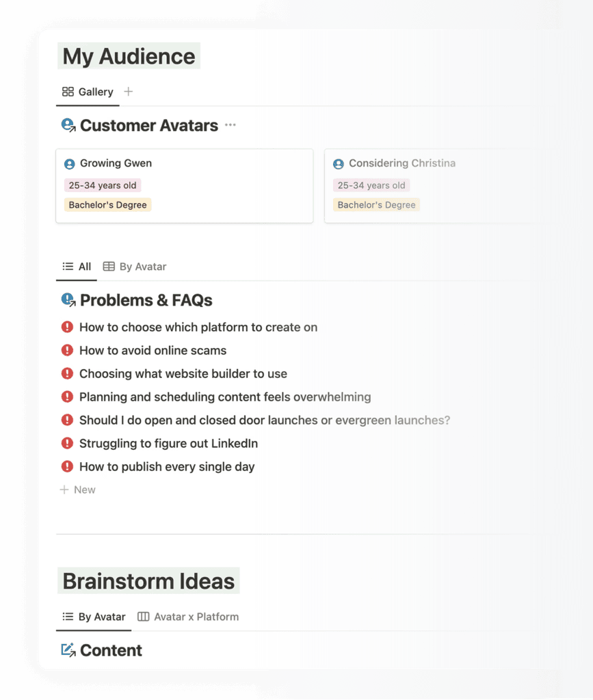The height and width of the screenshot is (700, 593).
Task: Click the Customer Avatars linked database icon
Action: point(68,124)
